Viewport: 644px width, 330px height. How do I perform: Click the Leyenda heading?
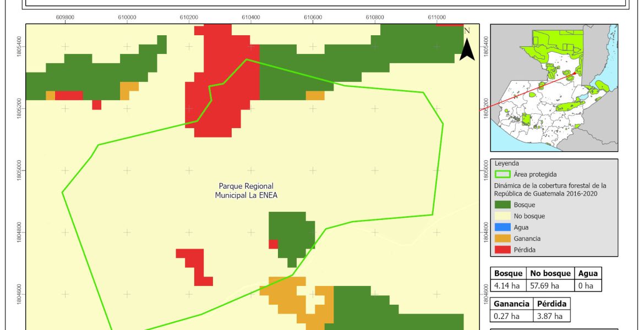tap(507, 163)
